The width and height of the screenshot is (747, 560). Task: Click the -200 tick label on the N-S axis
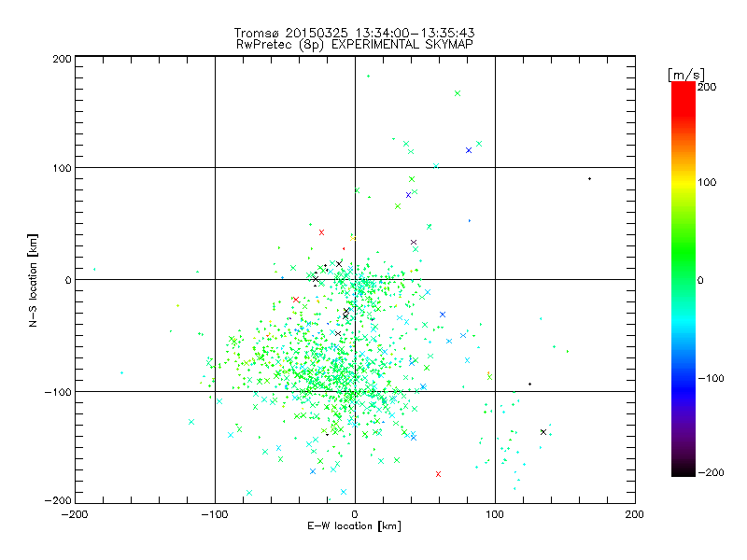(x=58, y=500)
